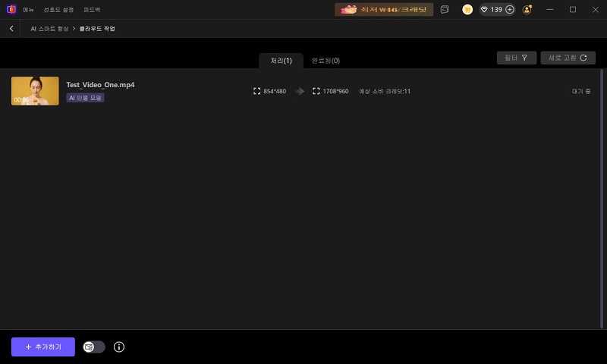The image size is (607, 364).
Task: Navigate to AI 스마트 향상 breadcrumb
Action: 49,29
